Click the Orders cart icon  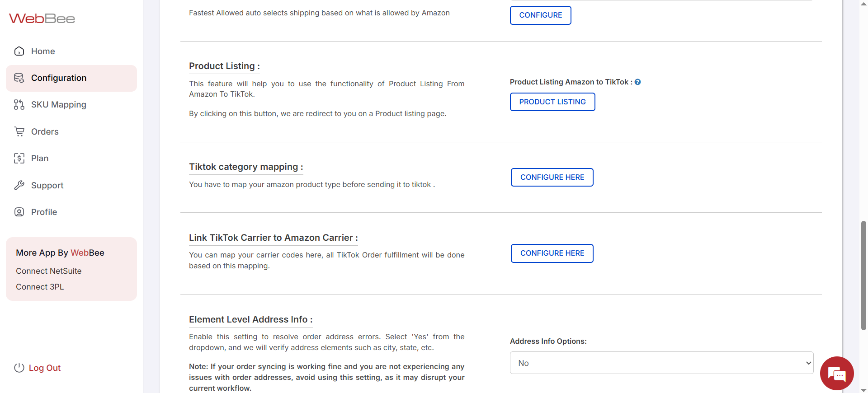click(x=19, y=131)
